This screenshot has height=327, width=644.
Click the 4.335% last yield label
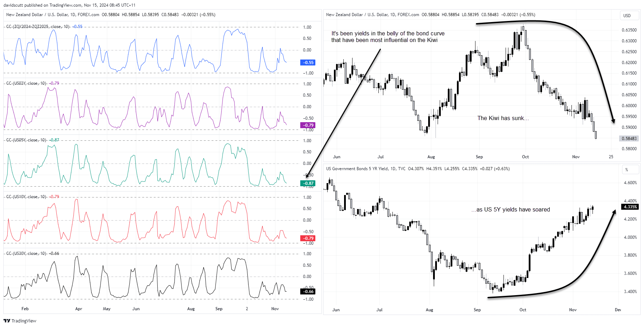click(630, 207)
